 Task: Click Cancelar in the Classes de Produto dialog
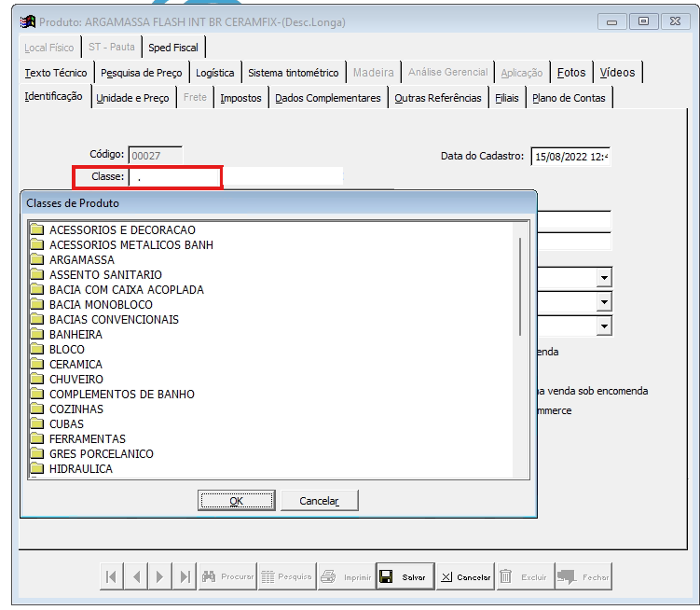tap(319, 501)
